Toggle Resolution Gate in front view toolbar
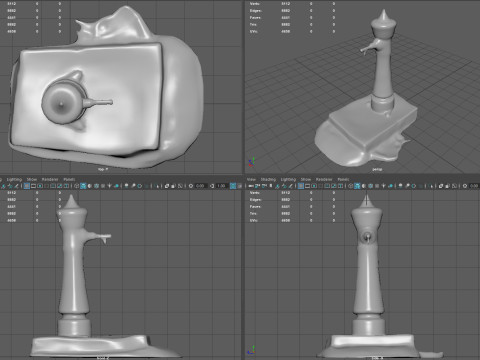This screenshot has width=480, height=360. click(314, 186)
